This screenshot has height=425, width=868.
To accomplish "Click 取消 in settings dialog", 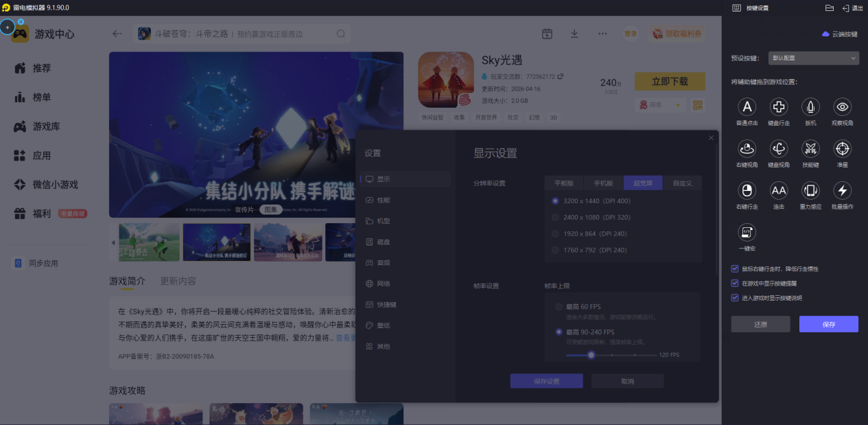I will [627, 381].
